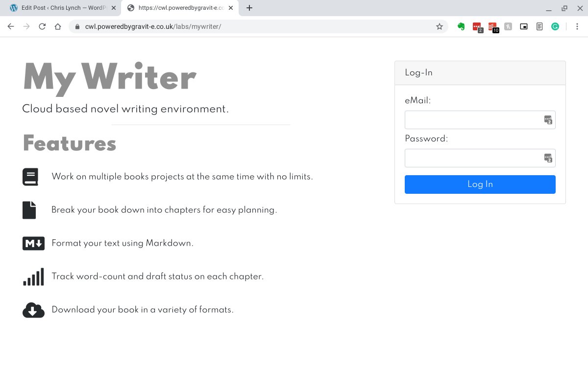Click the padlock site info icon
Viewport: 588px width, 368px height.
click(x=77, y=26)
